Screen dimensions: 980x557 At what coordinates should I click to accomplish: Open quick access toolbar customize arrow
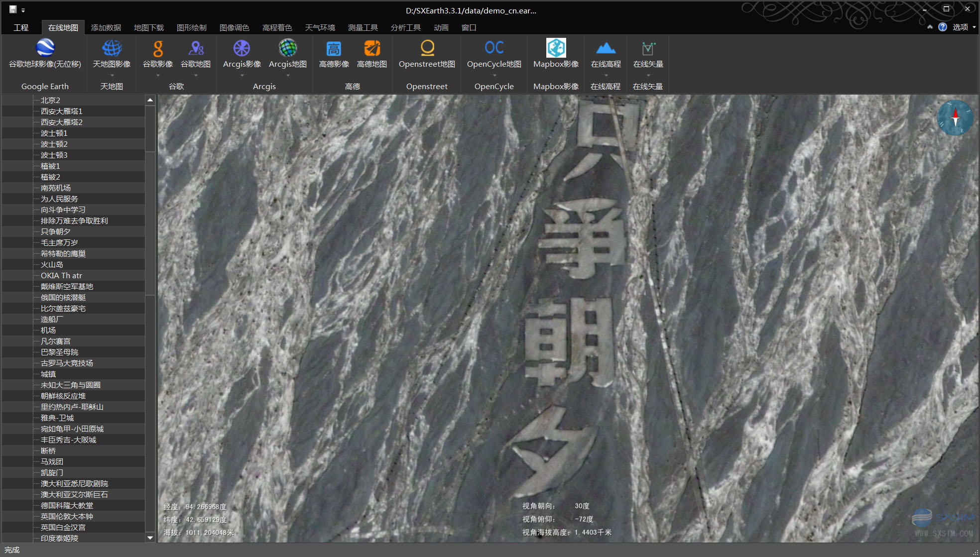pyautogui.click(x=23, y=10)
